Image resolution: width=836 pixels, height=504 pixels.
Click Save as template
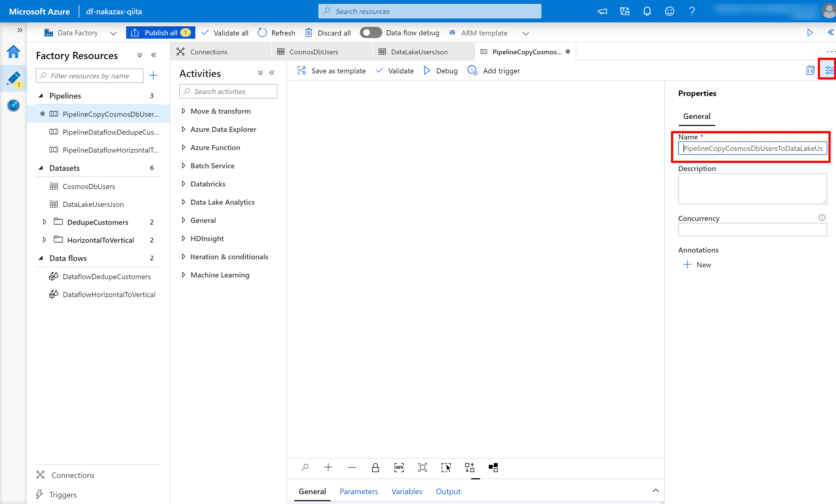pyautogui.click(x=332, y=71)
